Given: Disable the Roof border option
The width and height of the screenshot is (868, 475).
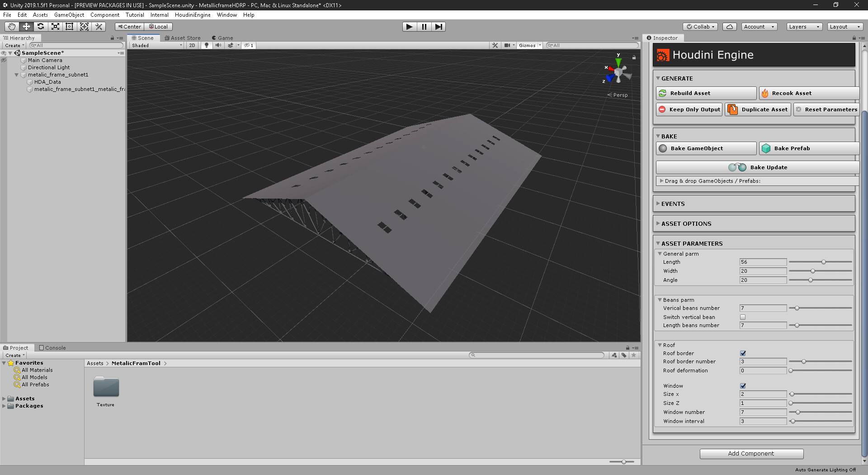Looking at the screenshot, I should coord(743,353).
